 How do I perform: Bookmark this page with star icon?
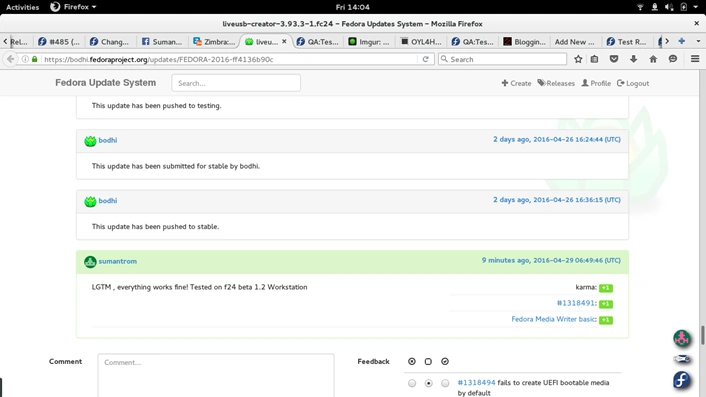tap(578, 59)
